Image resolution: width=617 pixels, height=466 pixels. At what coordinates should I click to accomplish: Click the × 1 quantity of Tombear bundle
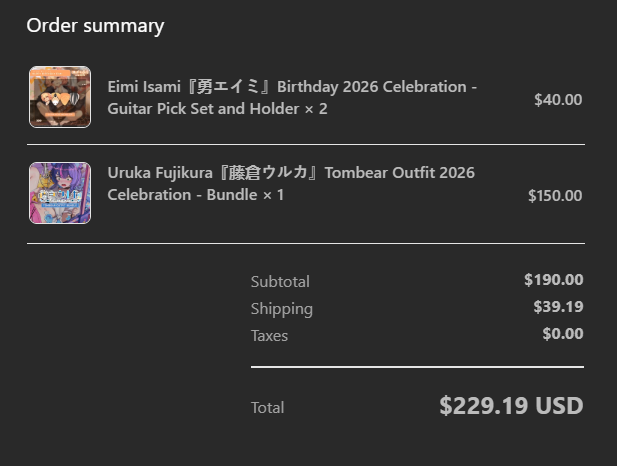[271, 194]
